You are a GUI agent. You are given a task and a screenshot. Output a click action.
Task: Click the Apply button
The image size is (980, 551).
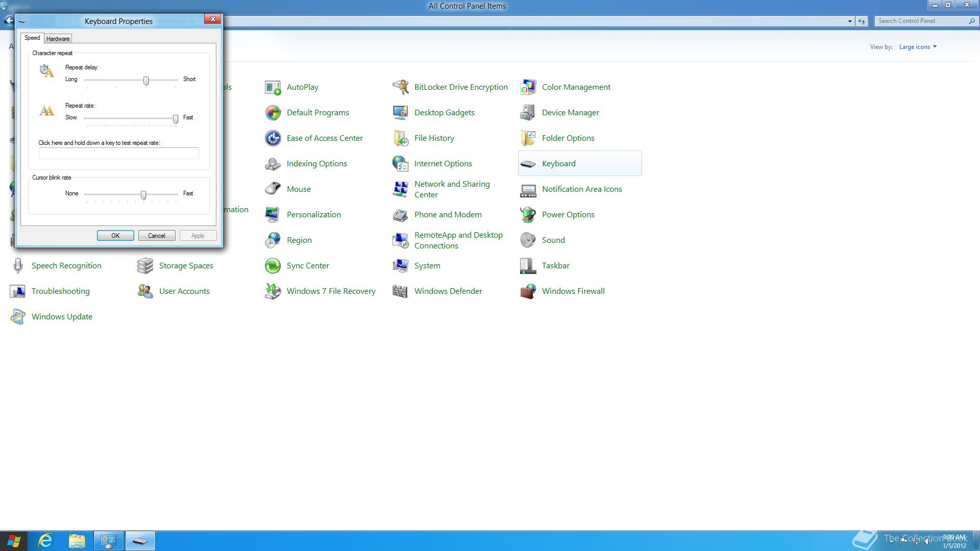tap(198, 236)
